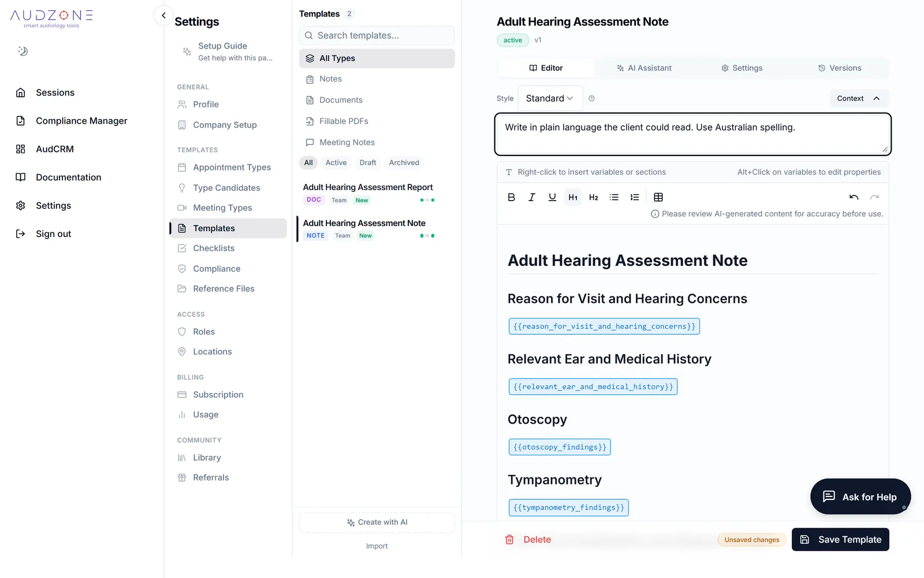Image resolution: width=924 pixels, height=578 pixels.
Task: Select the otoscopy_findings variable
Action: [560, 447]
